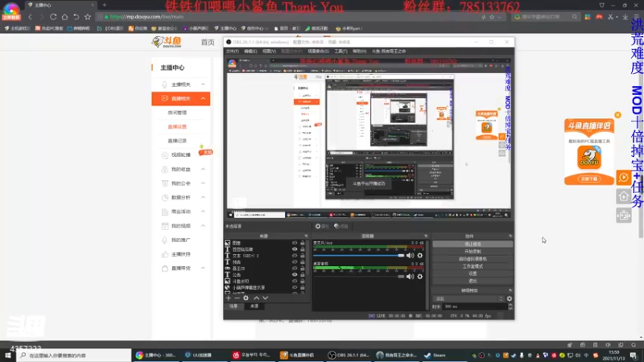The image size is (644, 362).
Task: Click the home icon on right edge
Action: click(623, 196)
